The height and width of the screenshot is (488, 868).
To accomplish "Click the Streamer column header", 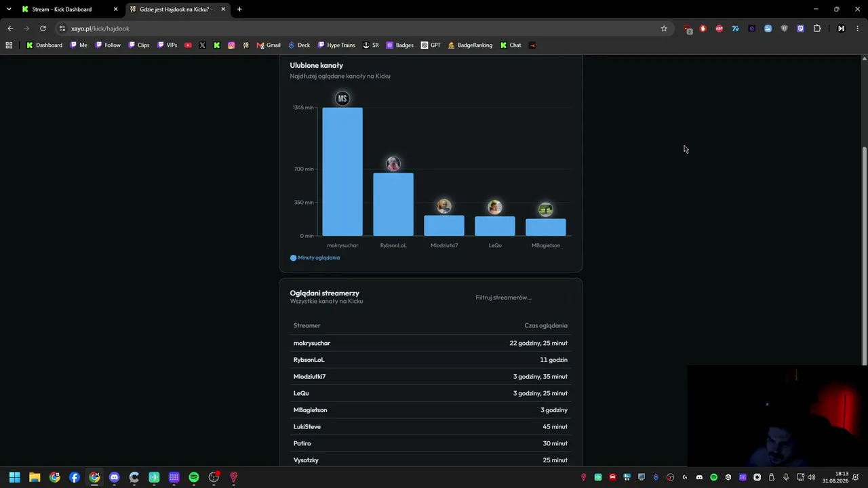I will tap(307, 325).
